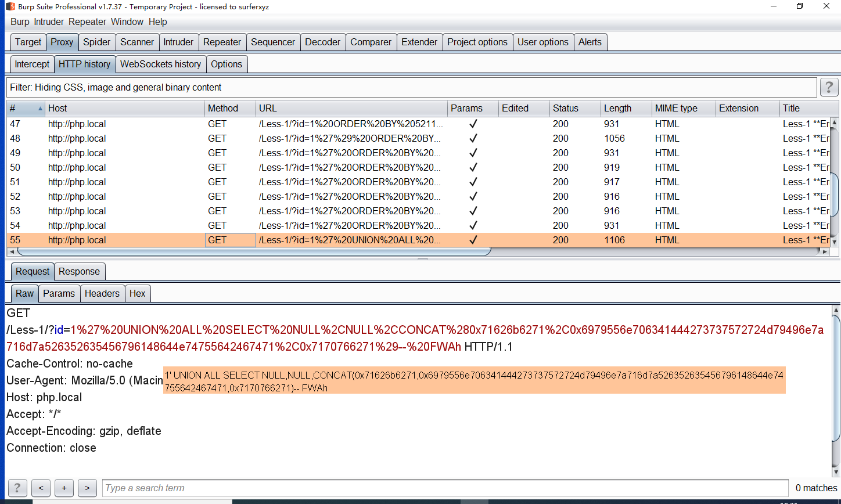Click length value 1056 in row 48
Image resolution: width=841 pixels, height=504 pixels.
coord(614,138)
